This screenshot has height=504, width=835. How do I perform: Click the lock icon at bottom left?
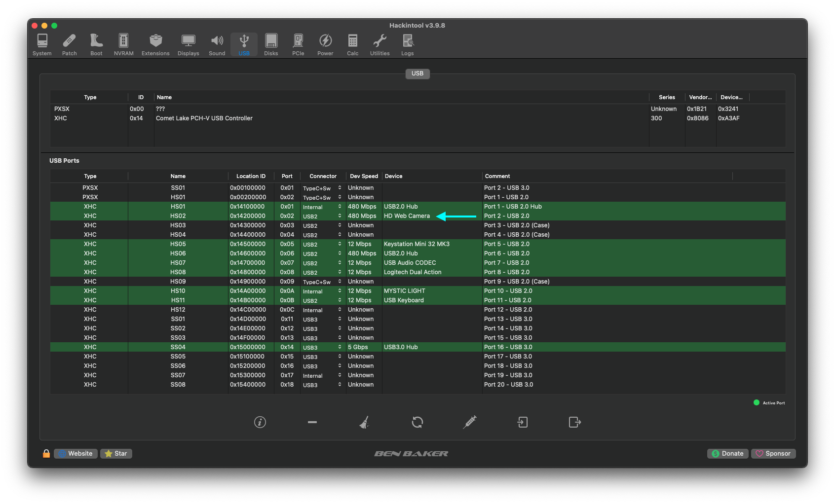[x=46, y=453]
